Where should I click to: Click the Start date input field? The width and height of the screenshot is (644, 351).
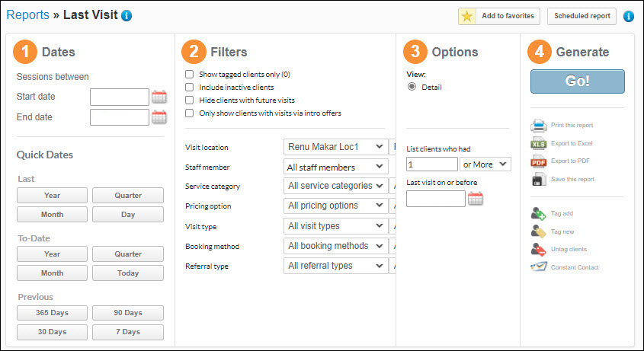[120, 97]
